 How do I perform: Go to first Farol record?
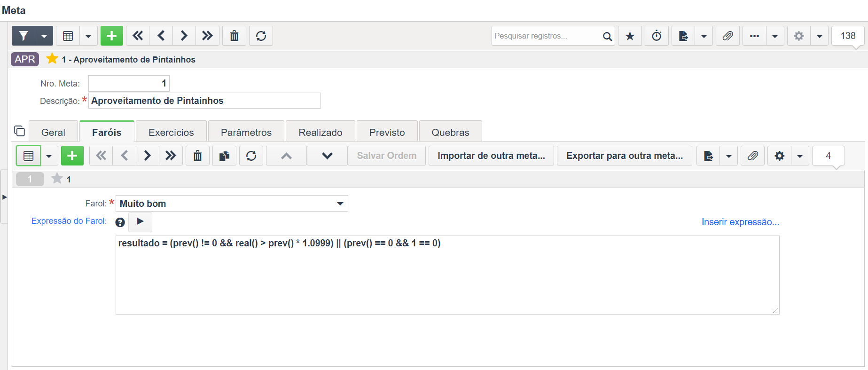[x=101, y=156]
